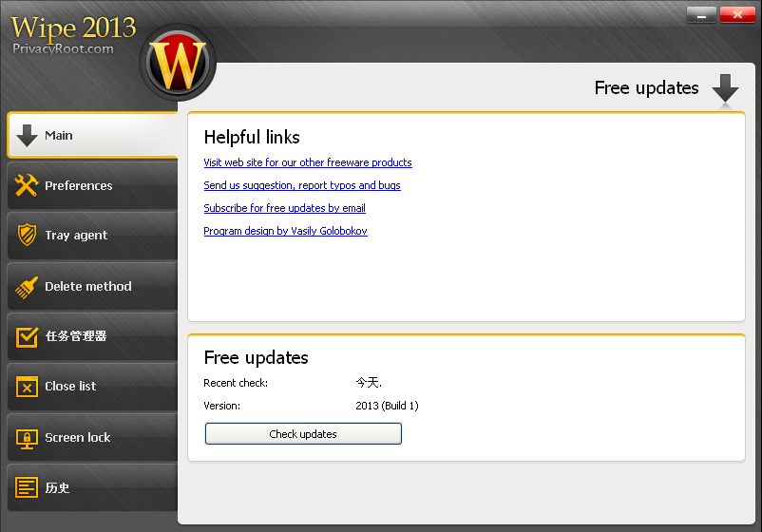Image resolution: width=762 pixels, height=532 pixels.
Task: Open Send us suggestion, report typos link
Action: (302, 185)
